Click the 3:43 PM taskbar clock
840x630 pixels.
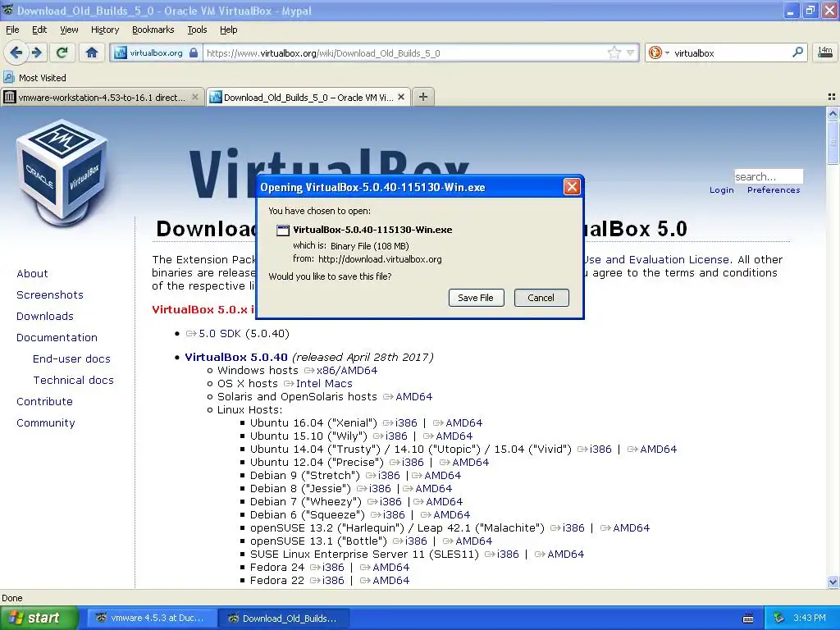pos(810,618)
